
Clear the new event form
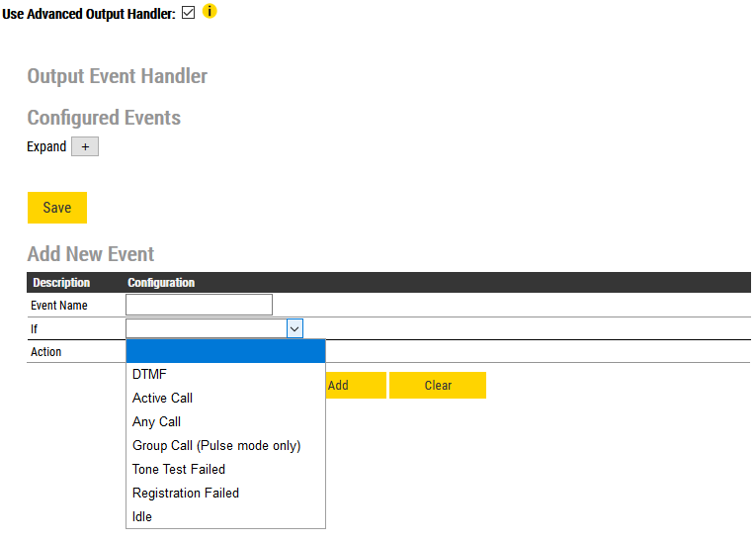438,386
